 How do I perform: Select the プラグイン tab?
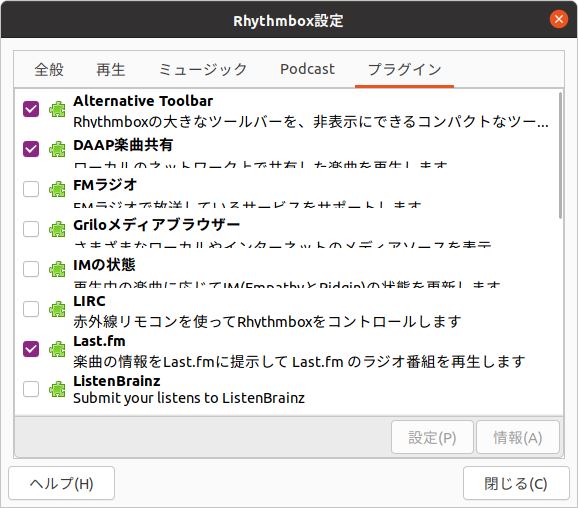point(404,69)
